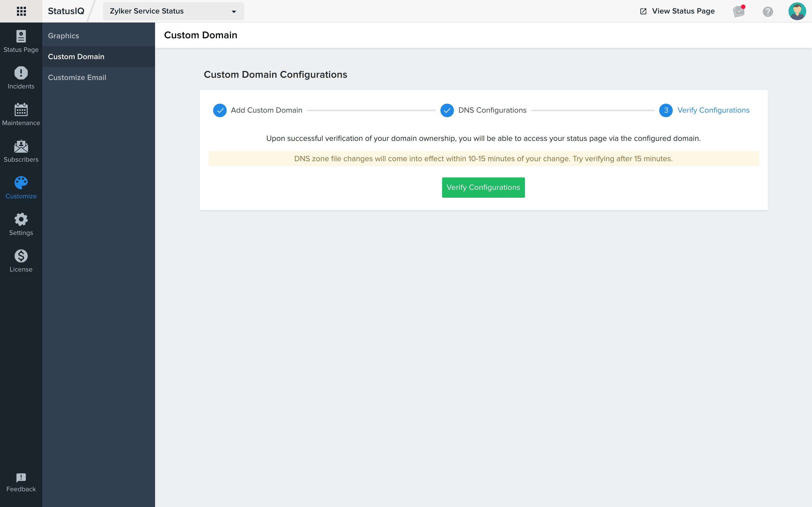812x507 pixels.
Task: Select the Customize panel icon
Action: pos(21,183)
